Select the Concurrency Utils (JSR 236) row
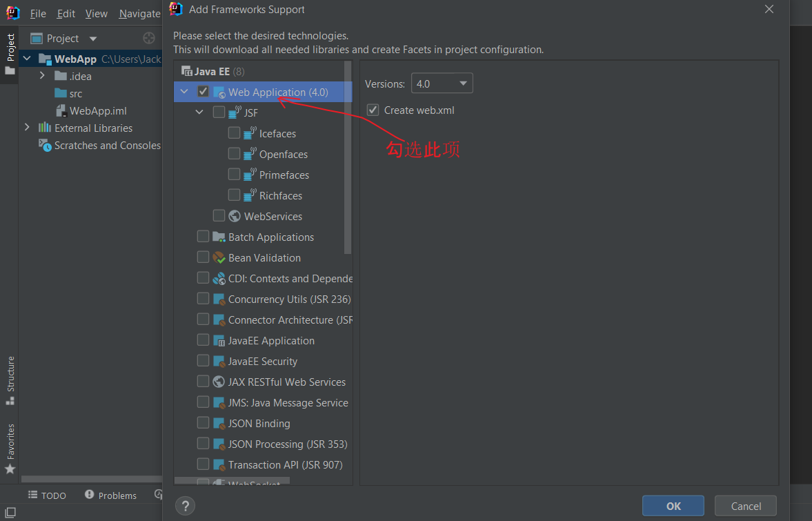The height and width of the screenshot is (521, 812). pyautogui.click(x=263, y=299)
